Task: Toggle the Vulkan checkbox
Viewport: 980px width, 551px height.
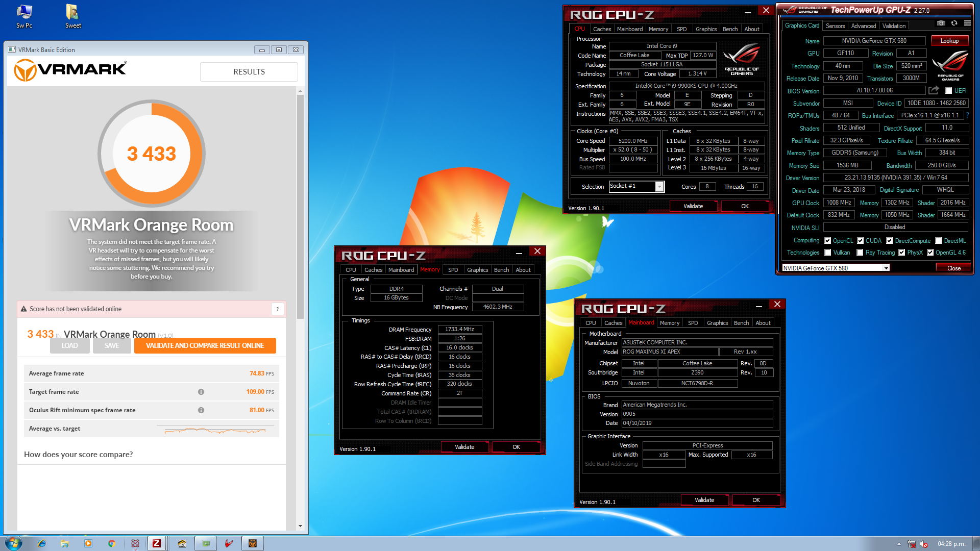Action: tap(828, 253)
